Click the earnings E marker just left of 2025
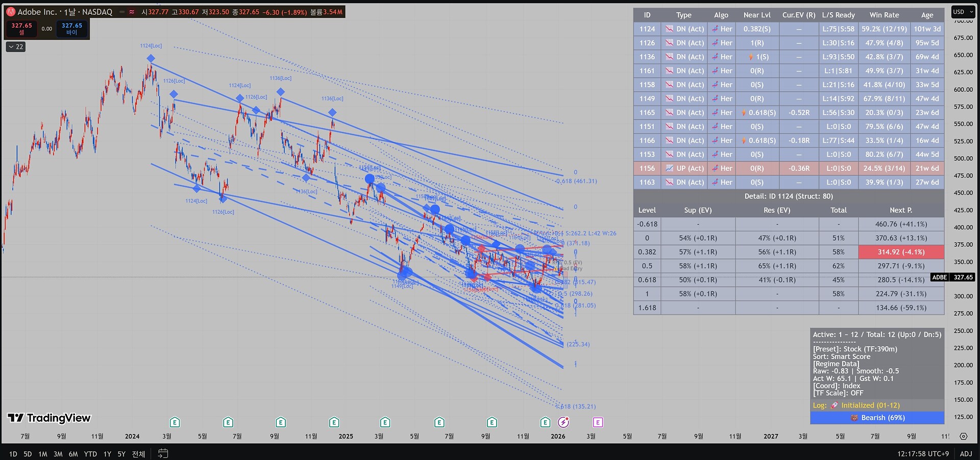Image resolution: width=980 pixels, height=460 pixels. click(334, 422)
